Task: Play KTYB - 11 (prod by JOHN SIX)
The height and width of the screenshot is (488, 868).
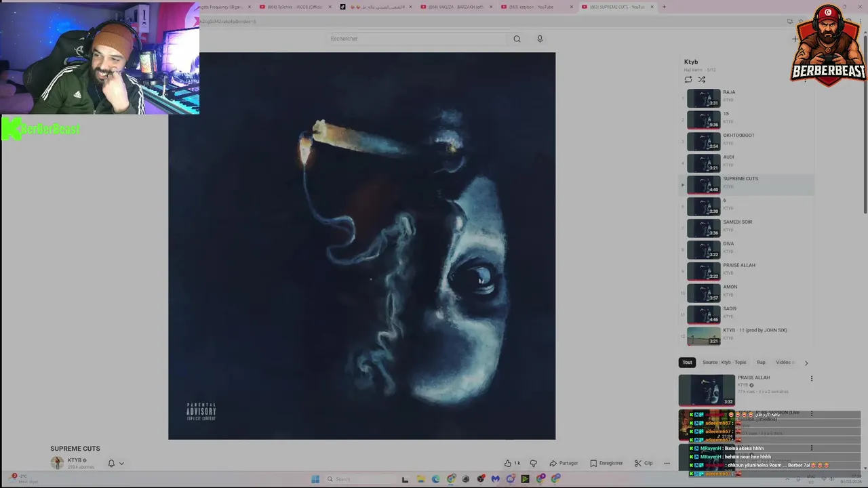Action: coord(746,336)
